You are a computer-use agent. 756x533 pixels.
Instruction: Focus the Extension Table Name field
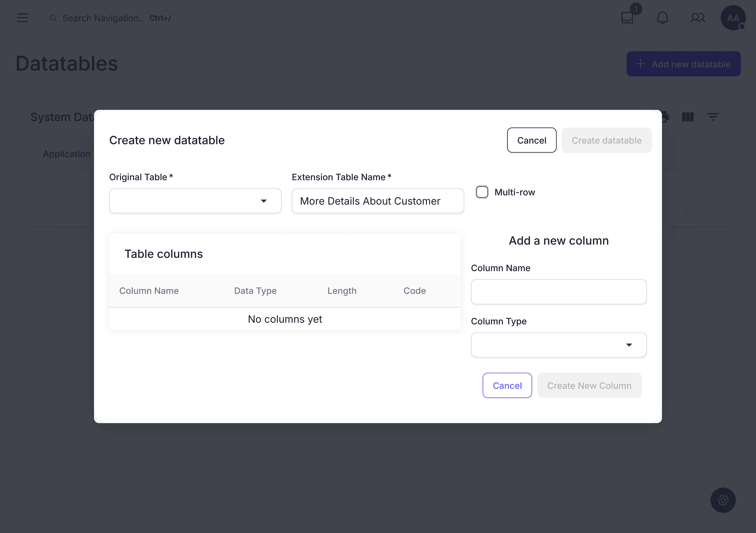[x=378, y=201]
